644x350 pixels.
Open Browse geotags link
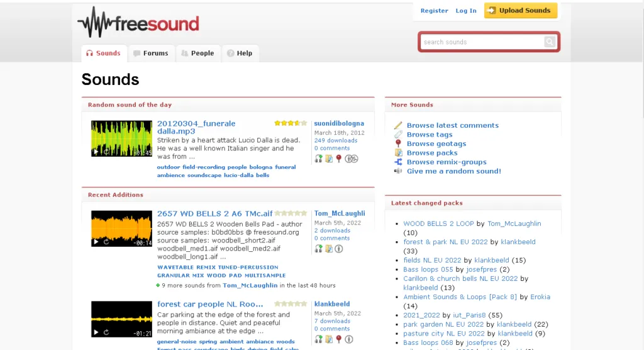(x=436, y=144)
